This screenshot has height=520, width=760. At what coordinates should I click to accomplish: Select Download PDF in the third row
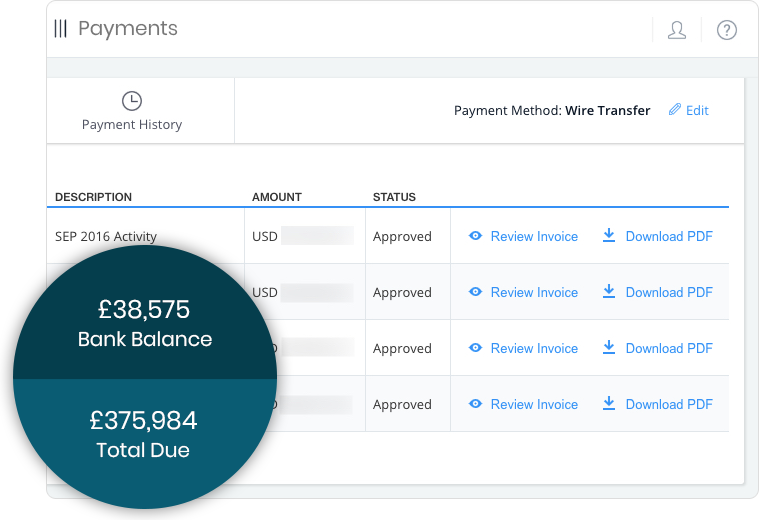657,348
